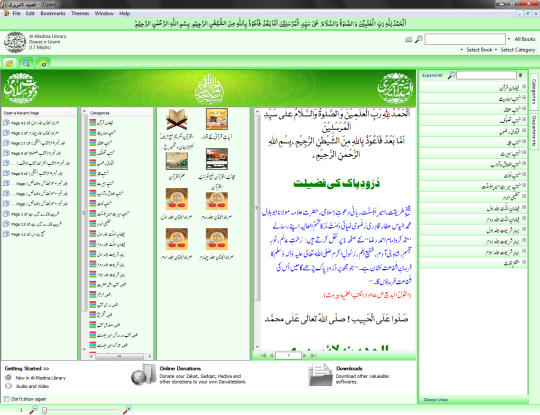Screen dimensions: 540x415
Task: Click the Downloads folder icon
Action: [320, 375]
